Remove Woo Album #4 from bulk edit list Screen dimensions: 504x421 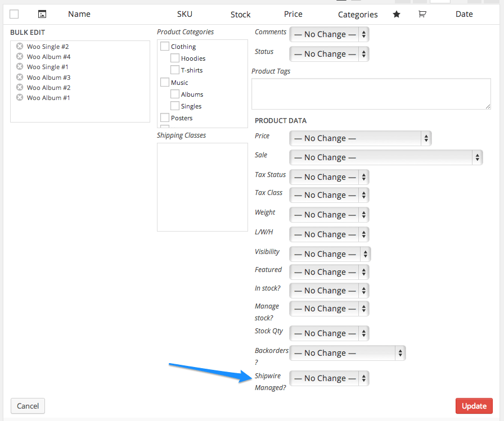(x=19, y=57)
